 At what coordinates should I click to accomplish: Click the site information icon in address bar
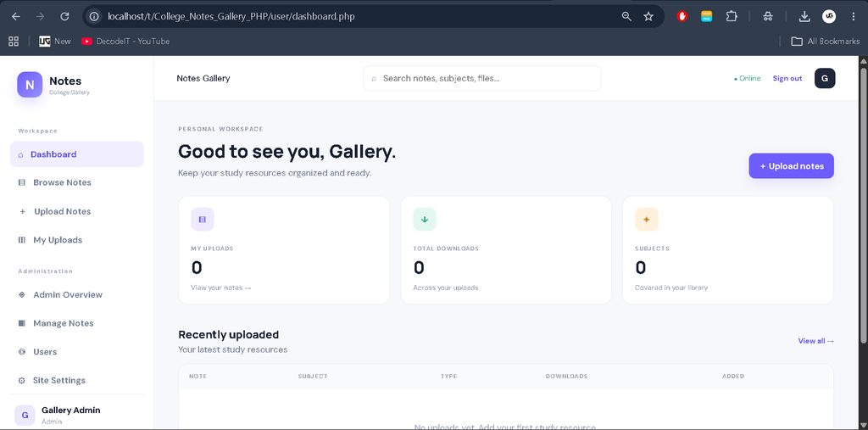coord(94,17)
